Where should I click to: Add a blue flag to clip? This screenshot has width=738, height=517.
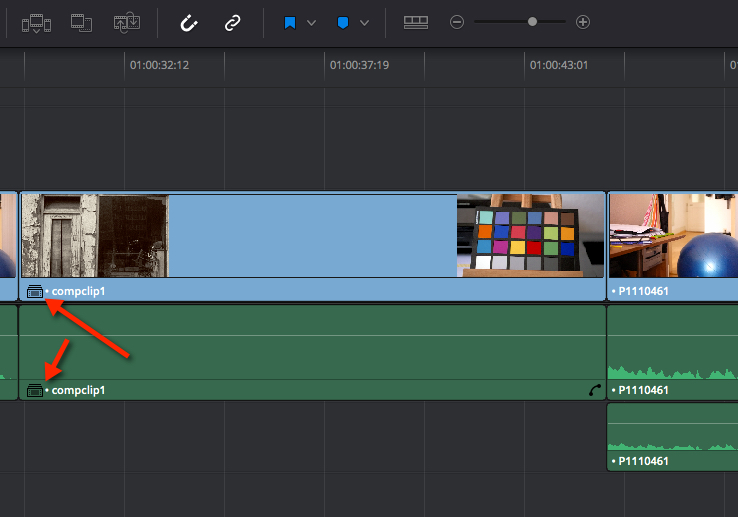(290, 22)
